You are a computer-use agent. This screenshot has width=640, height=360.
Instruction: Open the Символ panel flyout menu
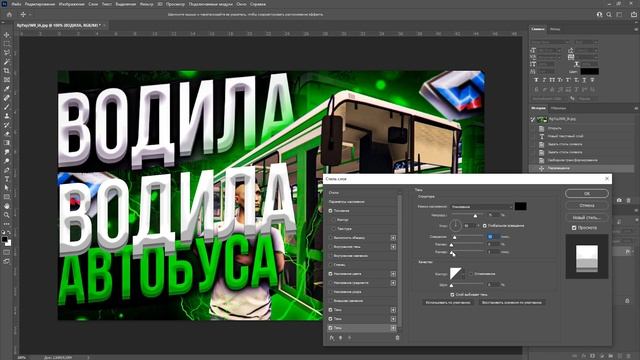(636, 29)
